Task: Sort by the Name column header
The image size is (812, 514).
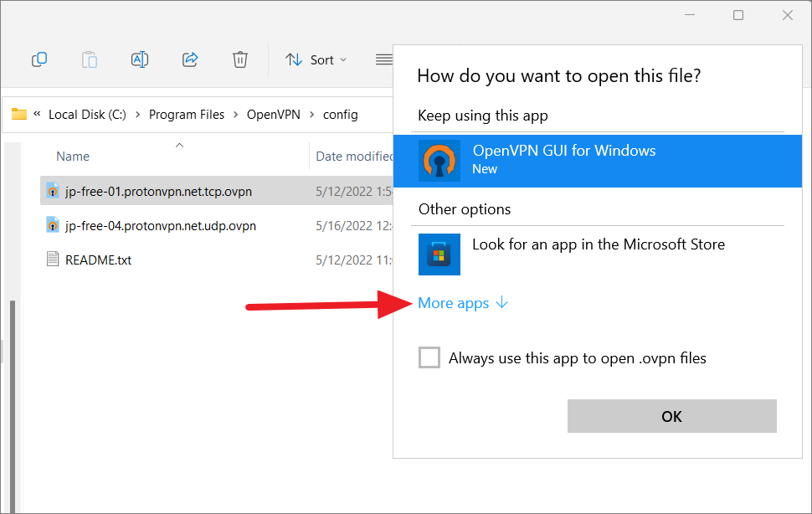Action: (x=73, y=157)
